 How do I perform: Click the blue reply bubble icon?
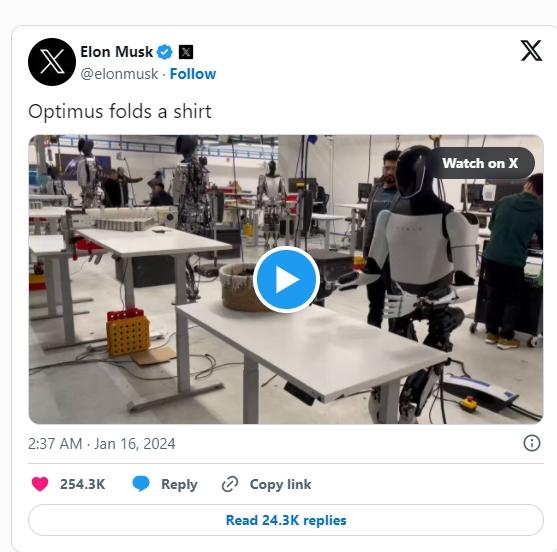[141, 484]
